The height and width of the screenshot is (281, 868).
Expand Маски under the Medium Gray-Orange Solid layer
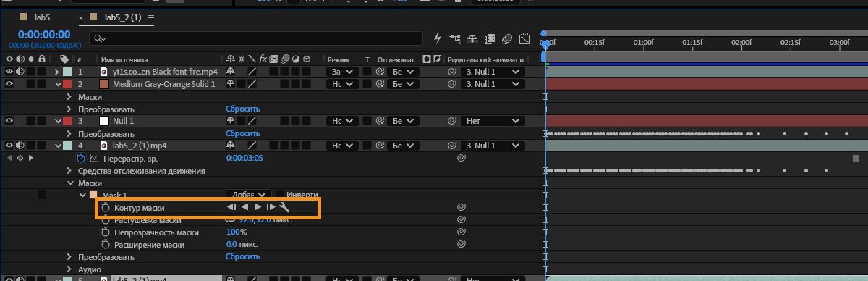coord(69,96)
